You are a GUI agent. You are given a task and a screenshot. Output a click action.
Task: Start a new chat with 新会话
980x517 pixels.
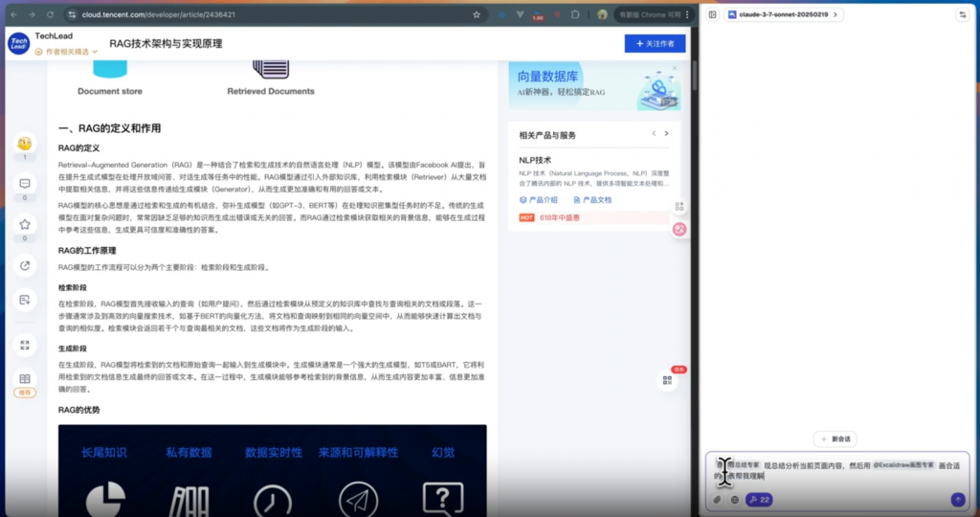click(x=835, y=438)
